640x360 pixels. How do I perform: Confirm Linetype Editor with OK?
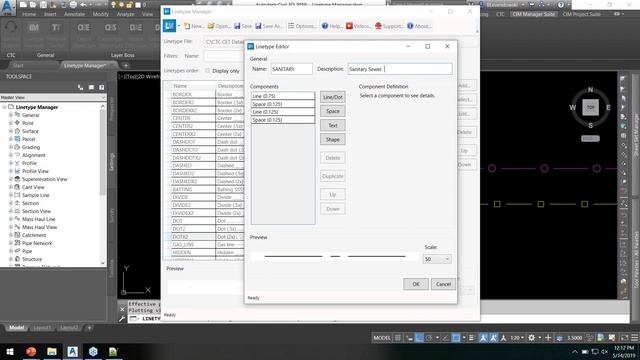click(x=416, y=284)
